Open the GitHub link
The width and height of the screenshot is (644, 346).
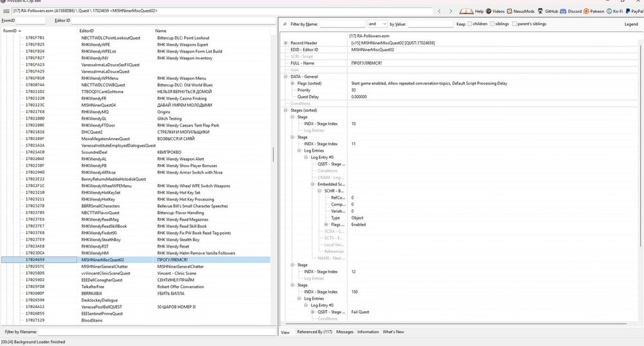[x=548, y=11]
